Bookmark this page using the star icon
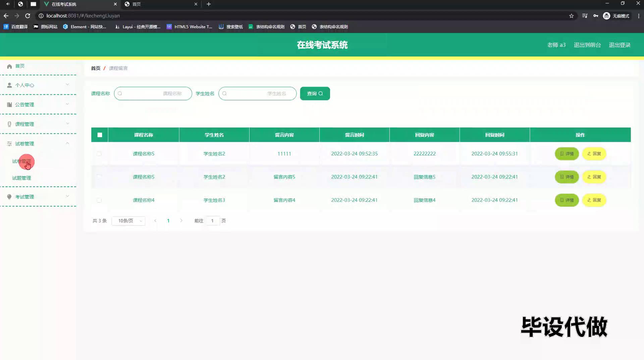 coord(571,16)
